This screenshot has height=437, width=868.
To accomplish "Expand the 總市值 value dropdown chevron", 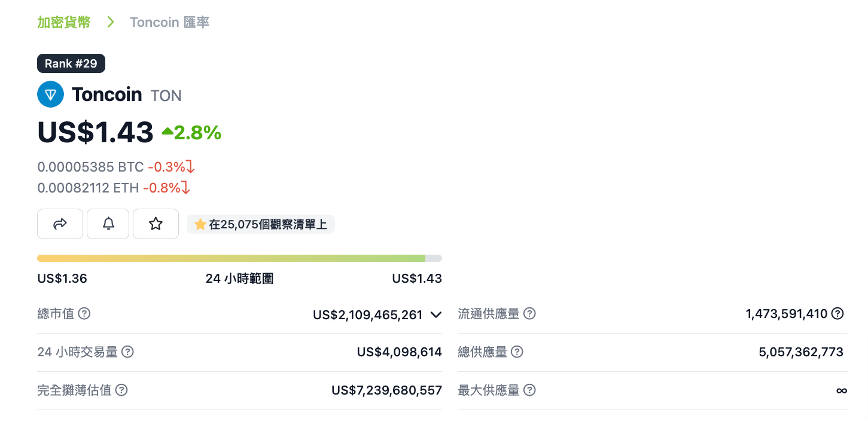I will [x=436, y=314].
